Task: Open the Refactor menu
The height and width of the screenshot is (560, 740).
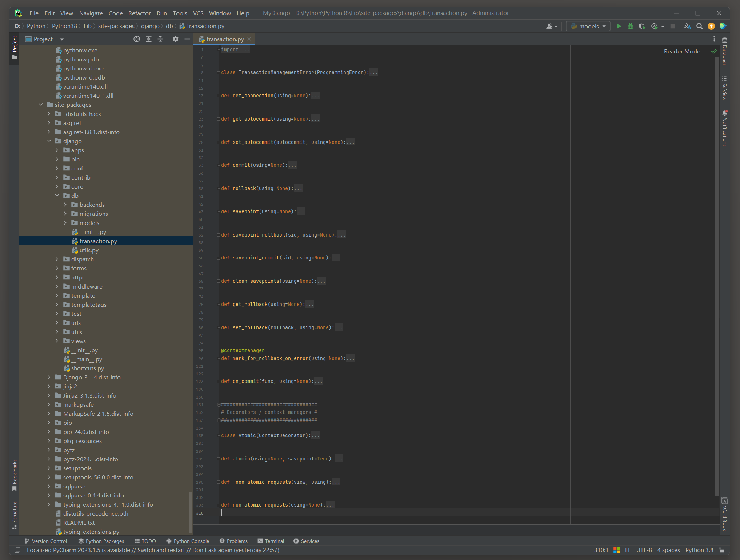Action: [139, 13]
